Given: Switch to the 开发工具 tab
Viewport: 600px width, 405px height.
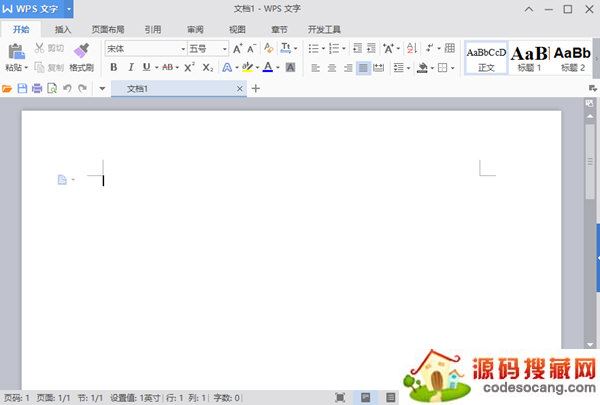Looking at the screenshot, I should [x=324, y=29].
